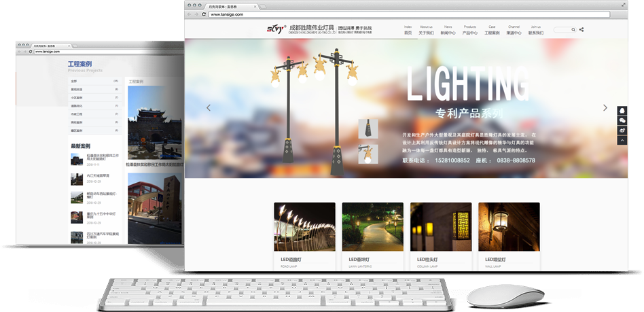Click the back-to-top arrow in floating sidebar
This screenshot has height=312, width=644.
tap(622, 140)
